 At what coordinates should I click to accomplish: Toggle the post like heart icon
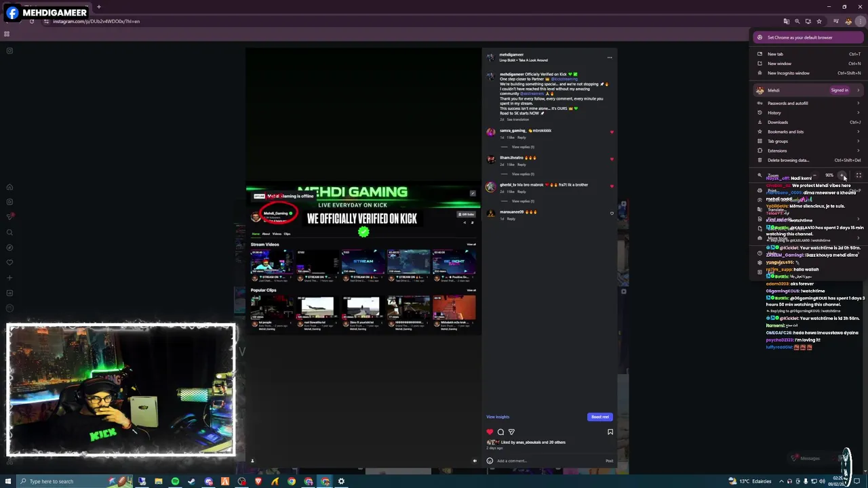click(x=490, y=432)
